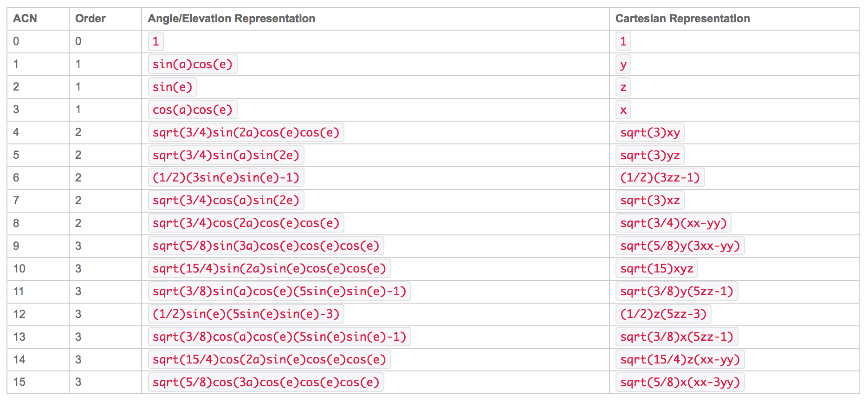Image resolution: width=868 pixels, height=402 pixels.
Task: Select the cos(a)cos(e) formula
Action: tap(193, 110)
